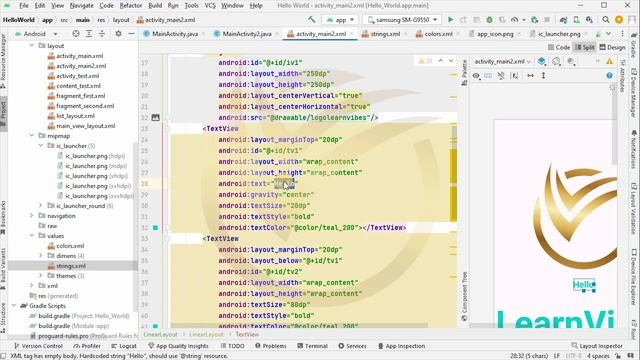Click the design warning triangle icon
Viewport: 640px width, 360px height.
tap(609, 61)
